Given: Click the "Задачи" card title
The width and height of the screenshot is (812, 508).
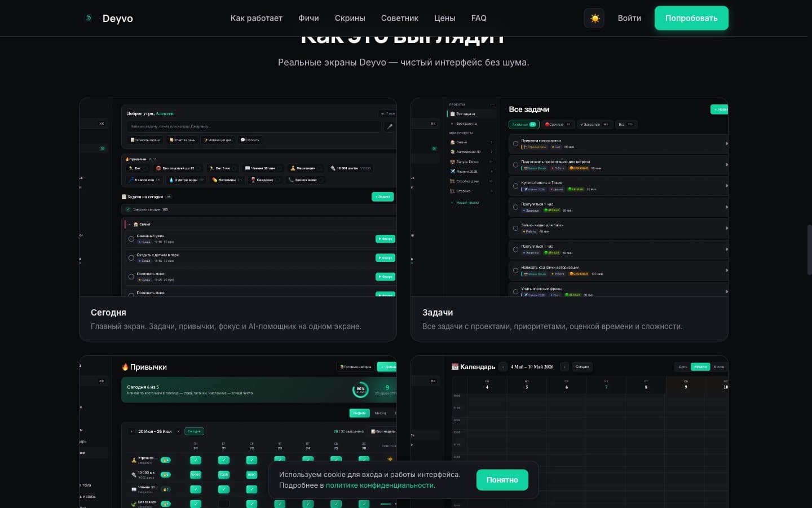Looking at the screenshot, I should [438, 313].
